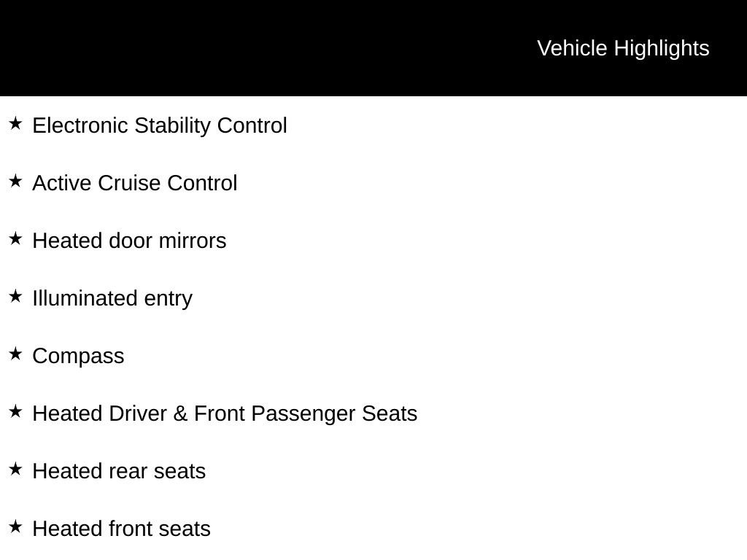Click the ampersand in the Driver & Front line
Screen dimensions: 747x560
point(180,413)
